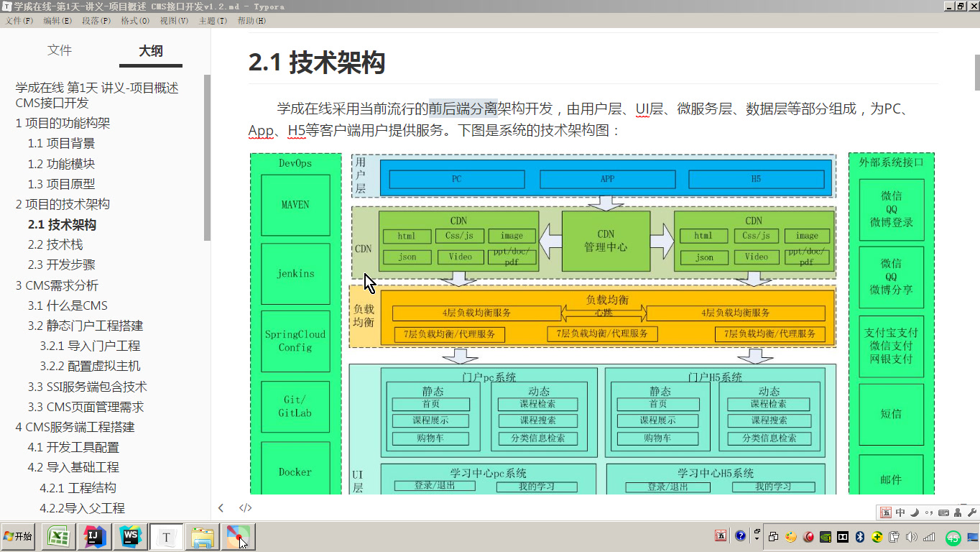Collapse the Typora sidebar with the left arrow
Image resolution: width=980 pixels, height=552 pixels.
[221, 507]
